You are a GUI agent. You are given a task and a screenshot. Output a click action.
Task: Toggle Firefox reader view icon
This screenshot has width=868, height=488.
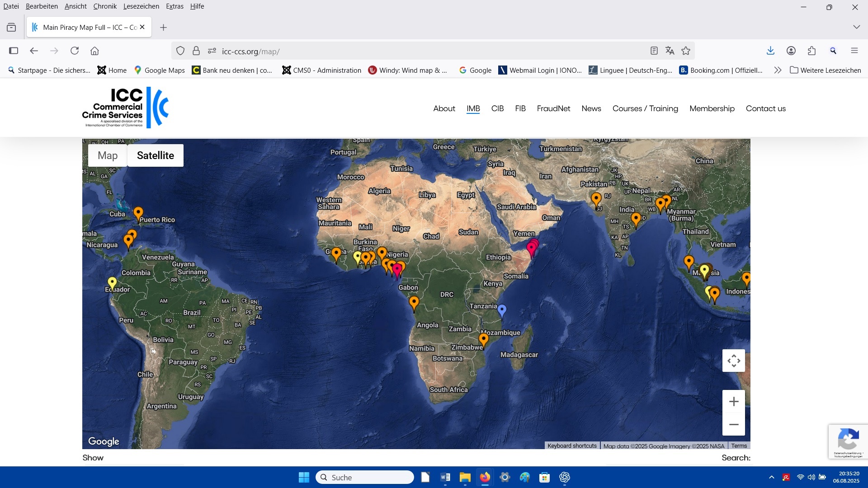[654, 51]
